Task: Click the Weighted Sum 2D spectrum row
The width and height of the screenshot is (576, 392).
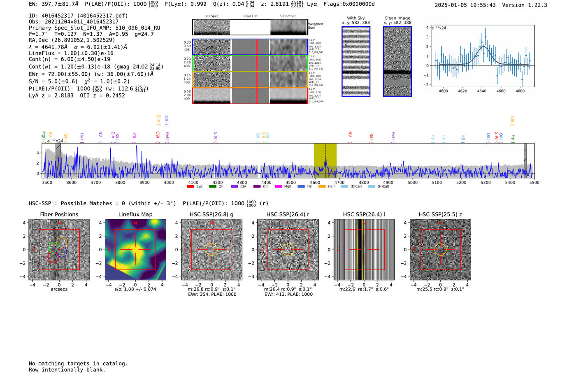Action: tap(250, 27)
